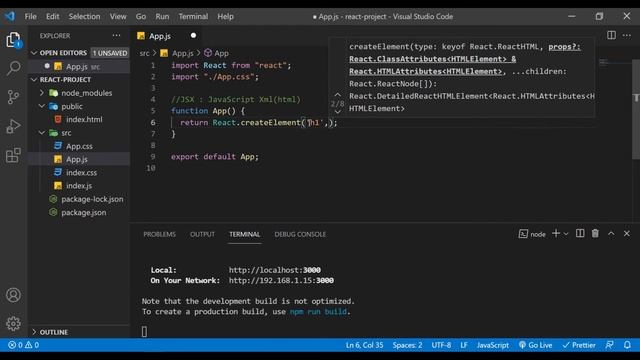Open the Selection menu

(84, 16)
